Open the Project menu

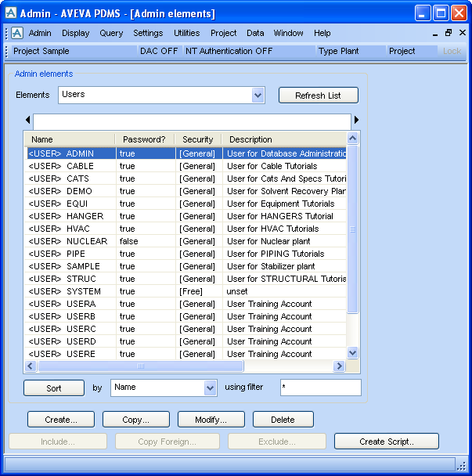pos(223,33)
